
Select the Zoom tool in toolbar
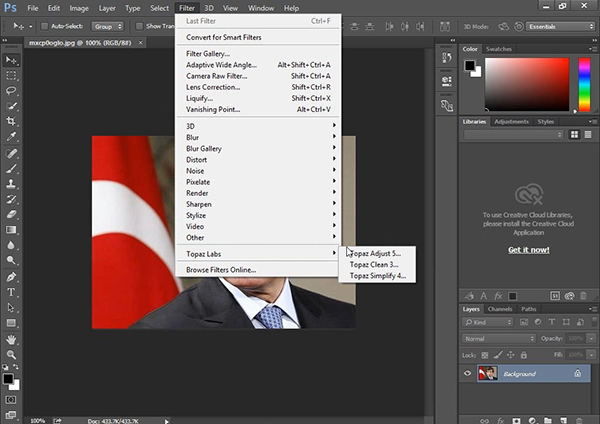[x=11, y=355]
